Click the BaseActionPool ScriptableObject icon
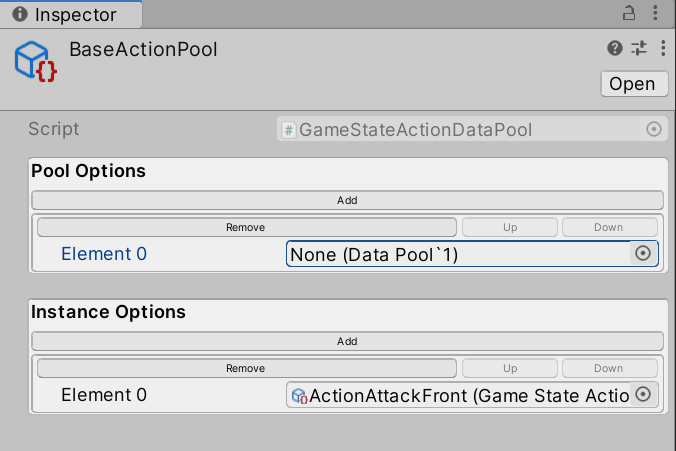 [35, 62]
